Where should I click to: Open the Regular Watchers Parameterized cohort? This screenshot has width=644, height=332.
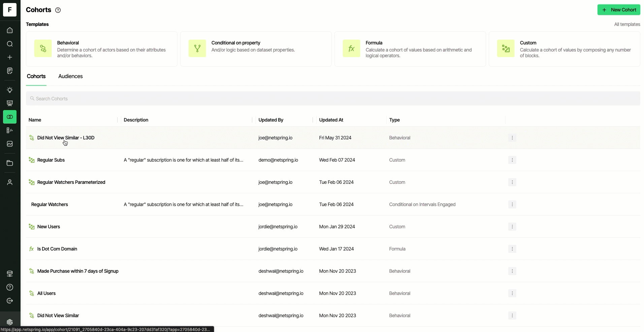(x=71, y=182)
